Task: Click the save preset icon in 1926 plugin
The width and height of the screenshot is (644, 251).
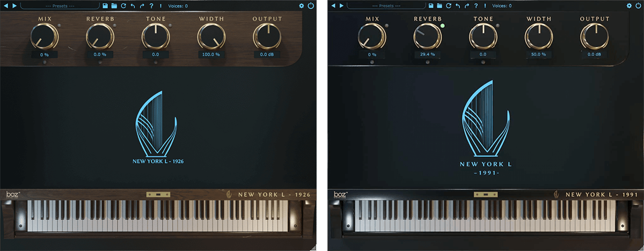Action: click(x=105, y=6)
